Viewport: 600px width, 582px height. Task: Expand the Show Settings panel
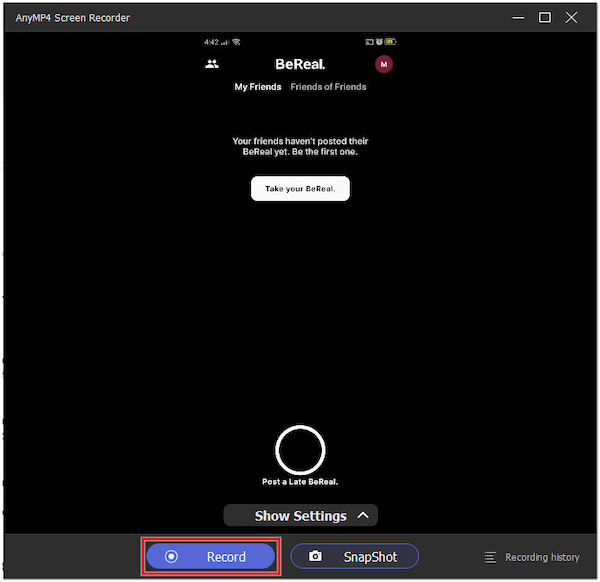300,515
